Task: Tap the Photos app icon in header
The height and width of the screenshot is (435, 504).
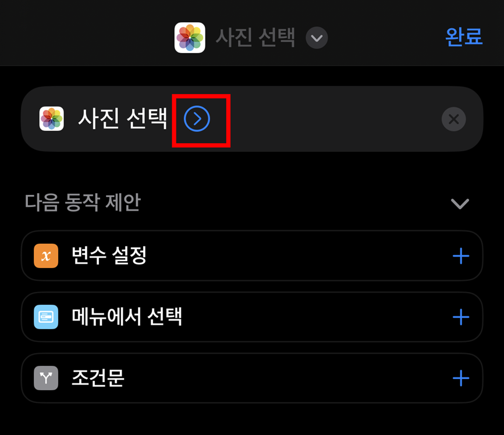Action: (x=190, y=38)
